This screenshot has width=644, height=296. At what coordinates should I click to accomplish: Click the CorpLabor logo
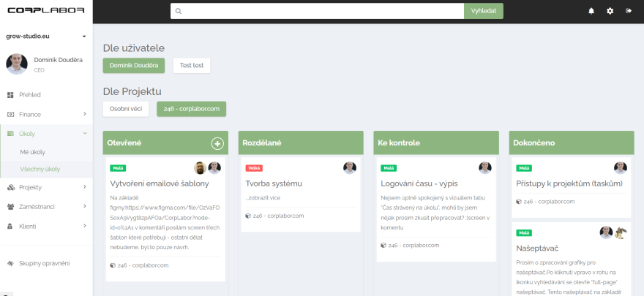[x=46, y=11]
